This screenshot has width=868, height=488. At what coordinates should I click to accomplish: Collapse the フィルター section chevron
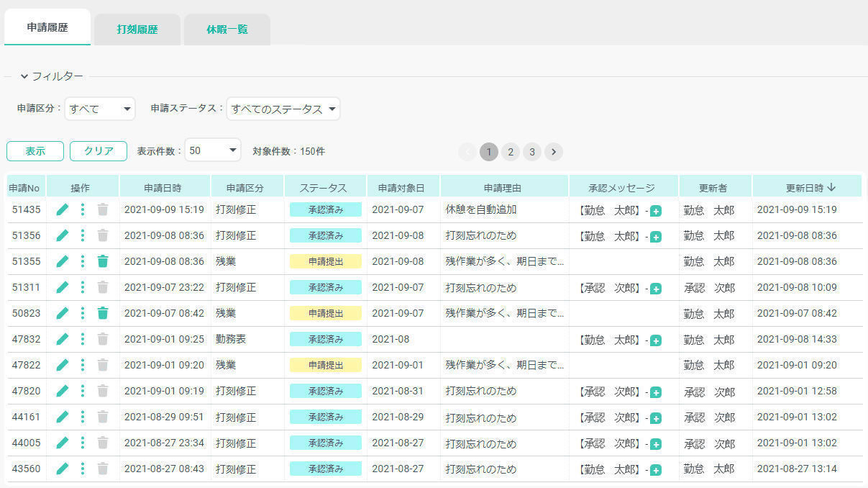25,76
